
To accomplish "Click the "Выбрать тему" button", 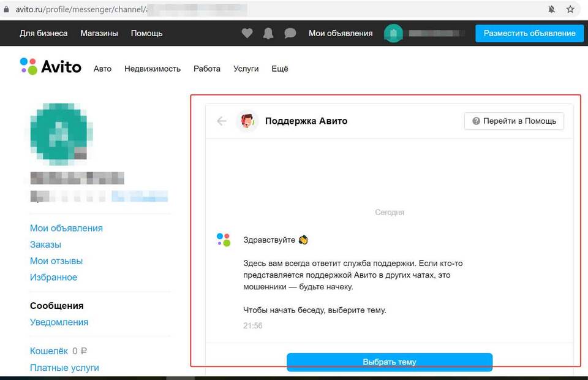I will (390, 362).
